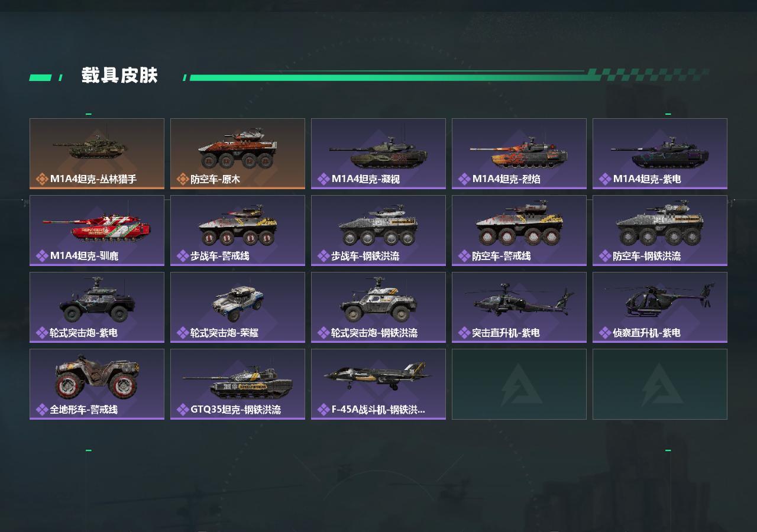Click the rarity icon beside 轮式突击炮-钢铁洪流
The height and width of the screenshot is (532, 757).
[x=323, y=333]
